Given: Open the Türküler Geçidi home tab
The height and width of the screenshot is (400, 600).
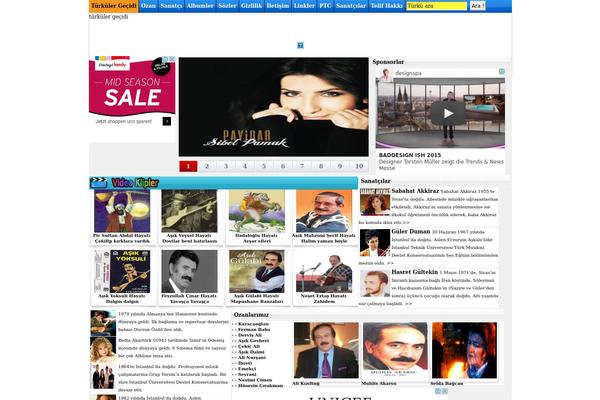Looking at the screenshot, I should 114,6.
